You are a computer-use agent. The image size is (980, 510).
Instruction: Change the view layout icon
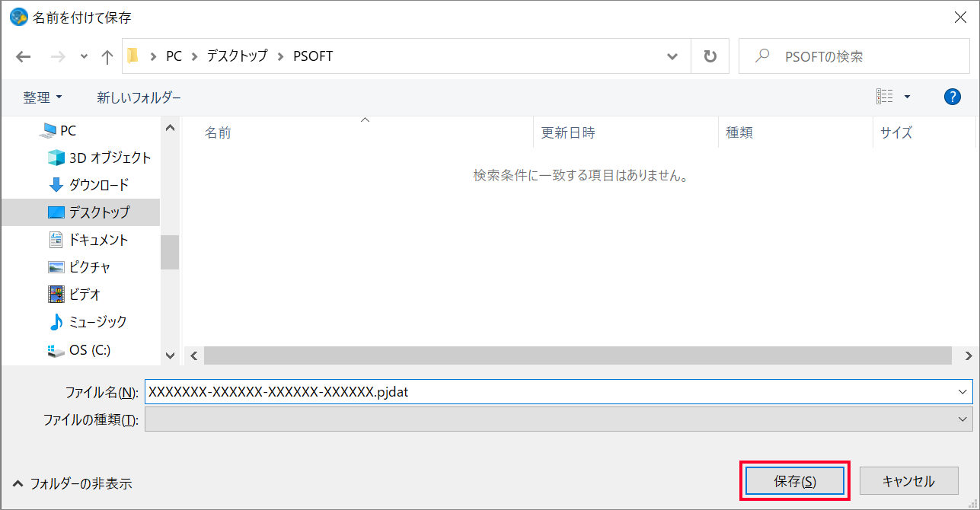click(885, 97)
